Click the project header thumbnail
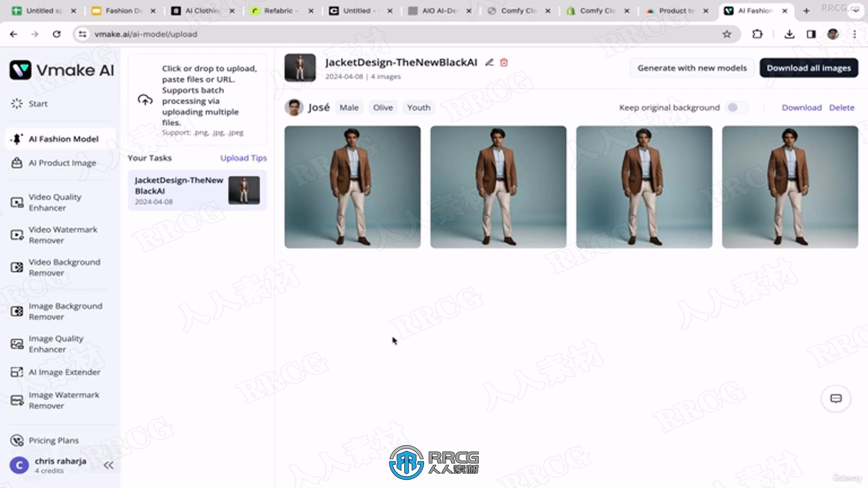Image resolution: width=868 pixels, height=488 pixels. click(300, 68)
